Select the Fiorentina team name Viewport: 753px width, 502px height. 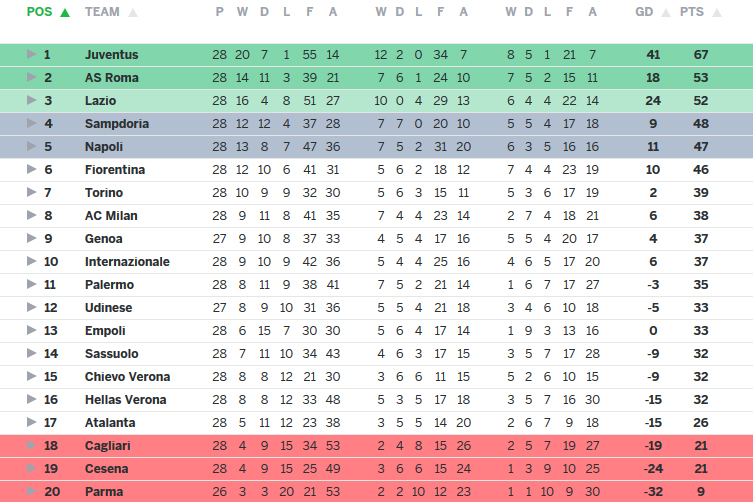coord(115,169)
